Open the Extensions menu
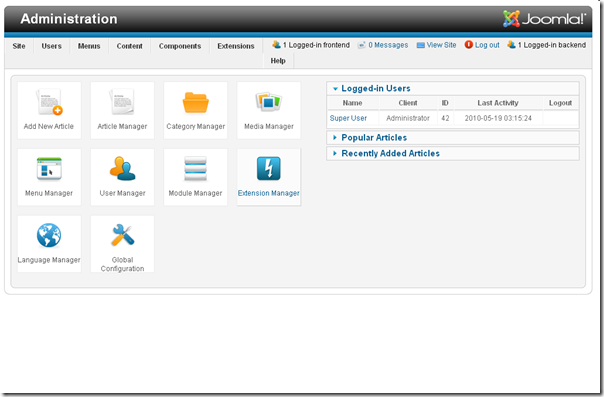 (x=236, y=46)
